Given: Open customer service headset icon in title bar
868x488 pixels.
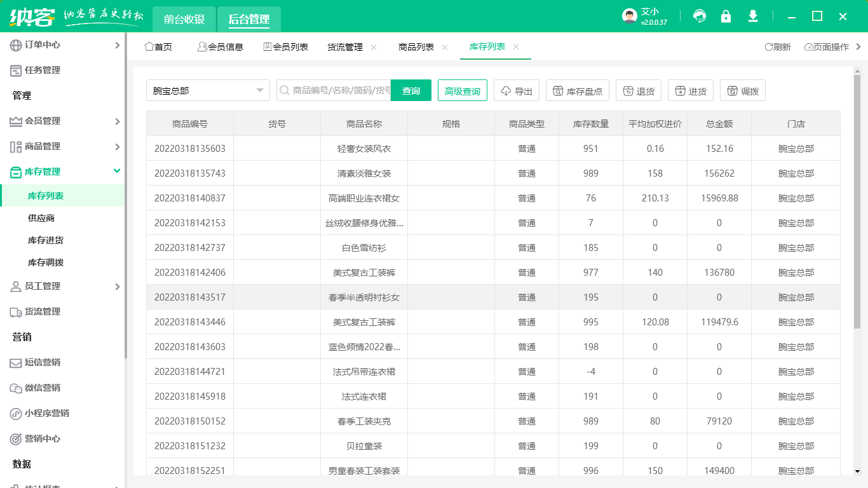Looking at the screenshot, I should point(700,16).
